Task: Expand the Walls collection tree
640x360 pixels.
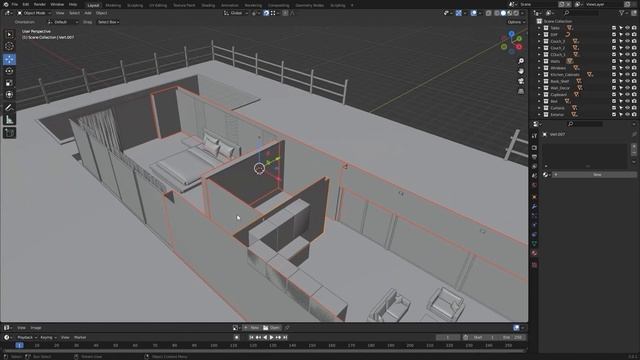Action: 539,61
